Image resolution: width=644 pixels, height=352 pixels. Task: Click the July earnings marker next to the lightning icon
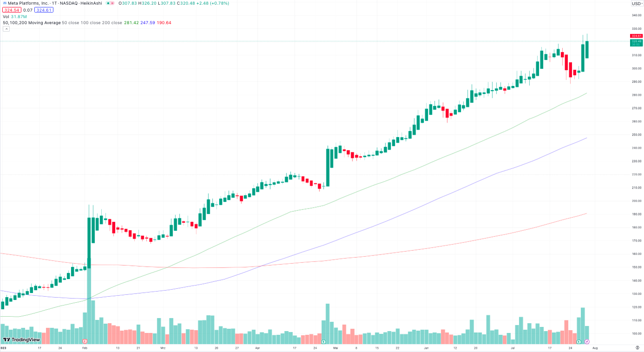pos(579,342)
